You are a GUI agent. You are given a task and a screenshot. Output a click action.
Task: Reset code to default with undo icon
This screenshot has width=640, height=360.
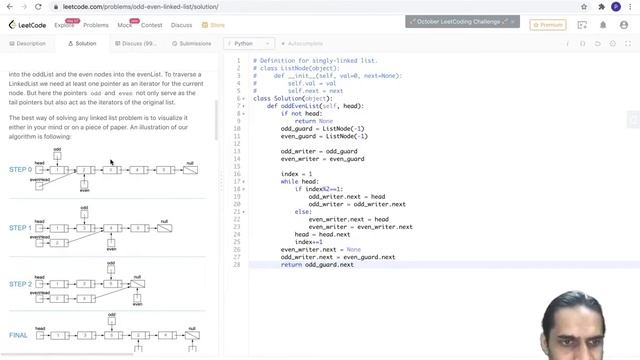598,44
